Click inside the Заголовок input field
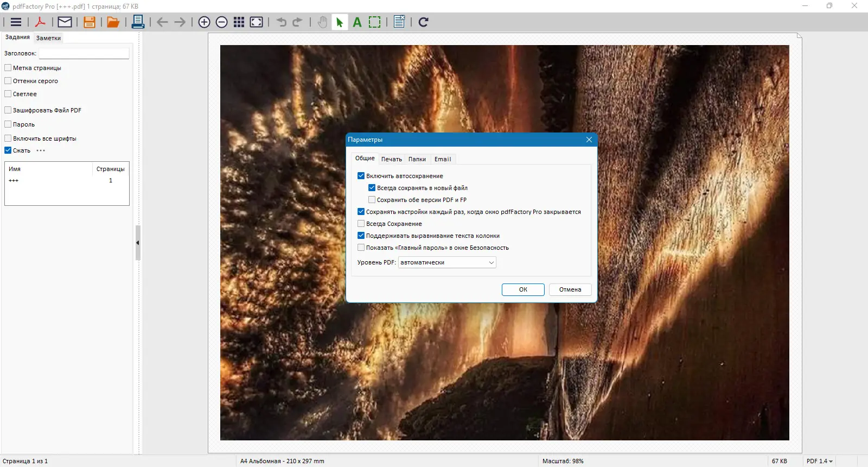 click(x=84, y=53)
